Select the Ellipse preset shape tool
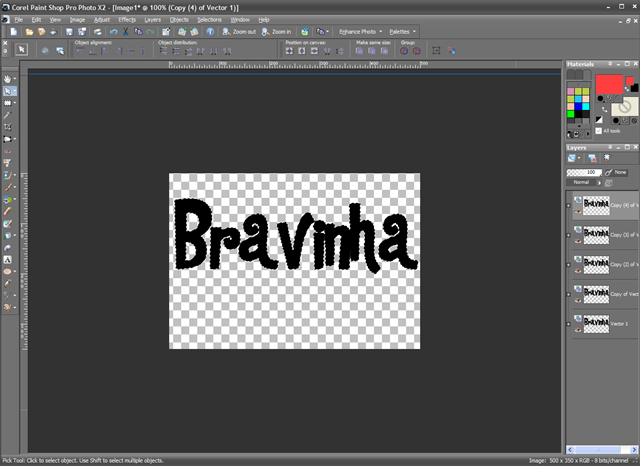 [7, 271]
